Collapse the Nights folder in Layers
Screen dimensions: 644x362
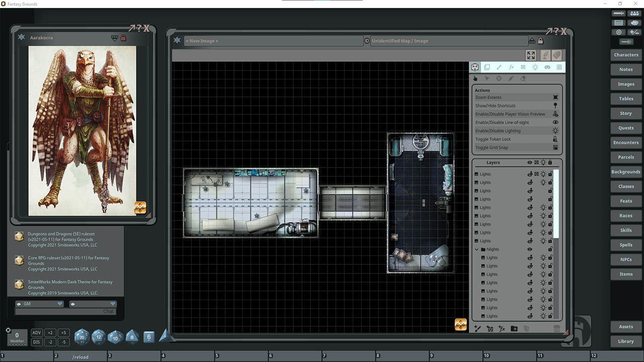475,249
